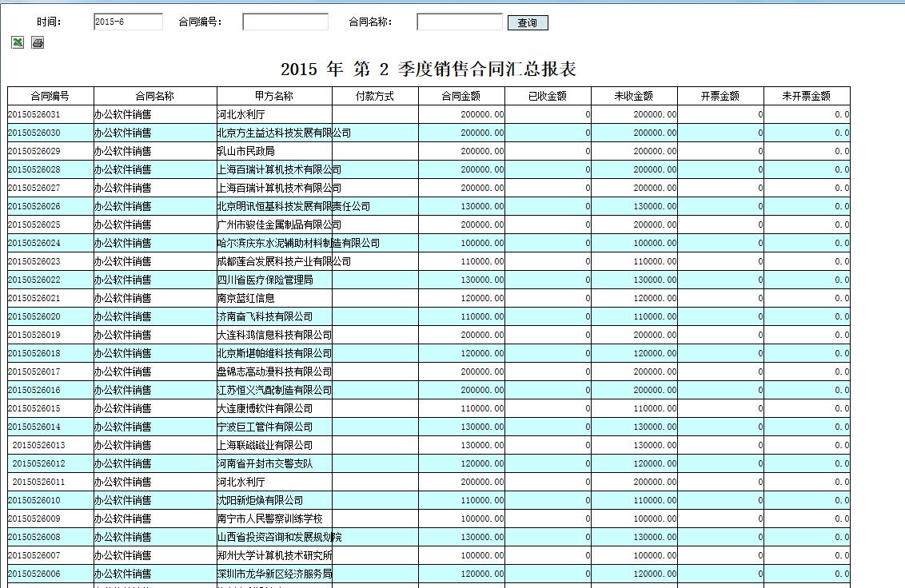Image resolution: width=905 pixels, height=588 pixels.
Task: Click the 河南省开封市交警支队 cell
Action: pos(274,463)
